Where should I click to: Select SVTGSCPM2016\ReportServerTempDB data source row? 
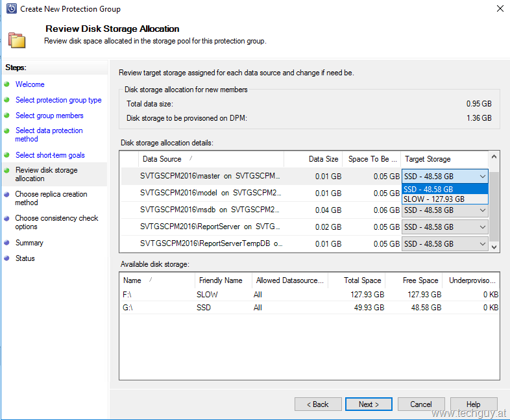click(261, 244)
